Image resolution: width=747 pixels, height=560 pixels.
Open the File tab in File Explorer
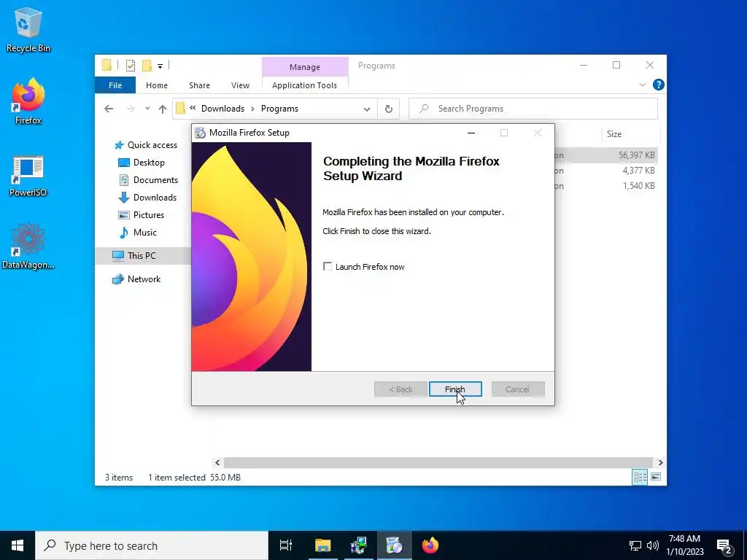click(115, 85)
